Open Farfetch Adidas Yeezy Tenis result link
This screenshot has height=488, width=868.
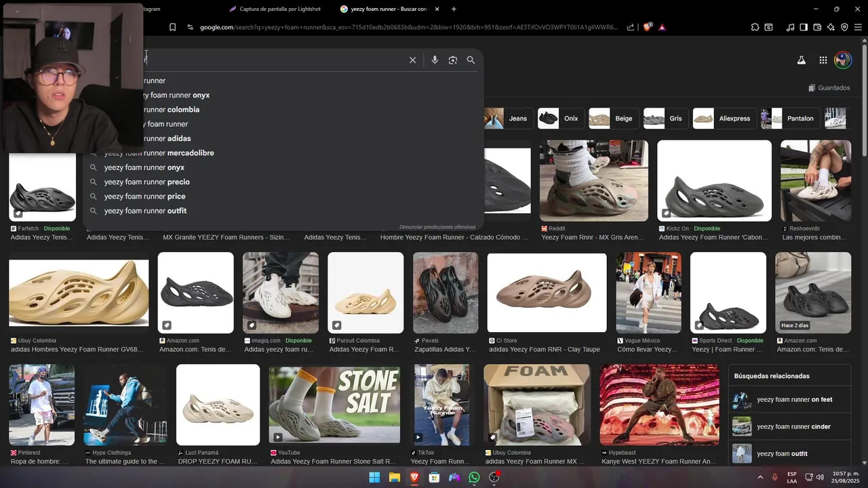[42, 237]
